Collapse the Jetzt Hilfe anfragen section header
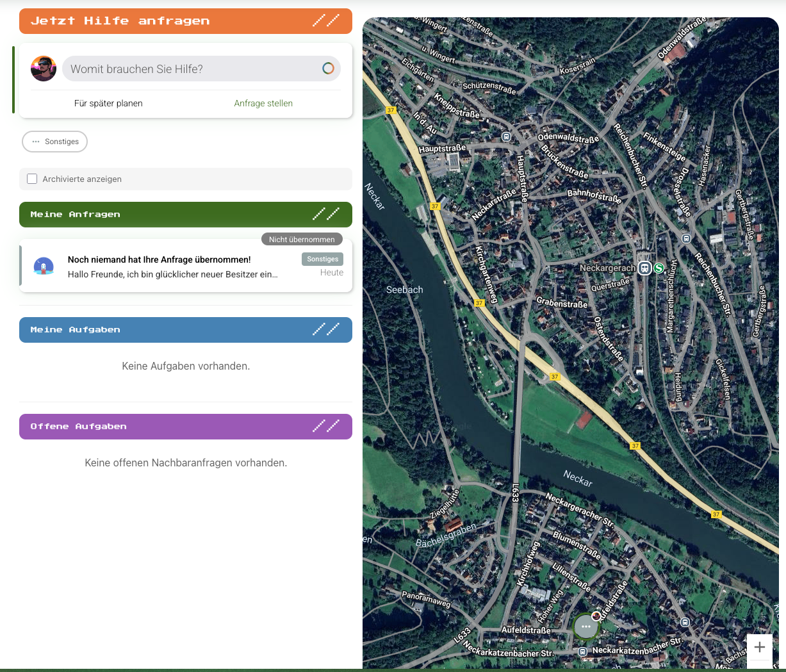Viewport: 786px width, 672px height. [x=186, y=21]
